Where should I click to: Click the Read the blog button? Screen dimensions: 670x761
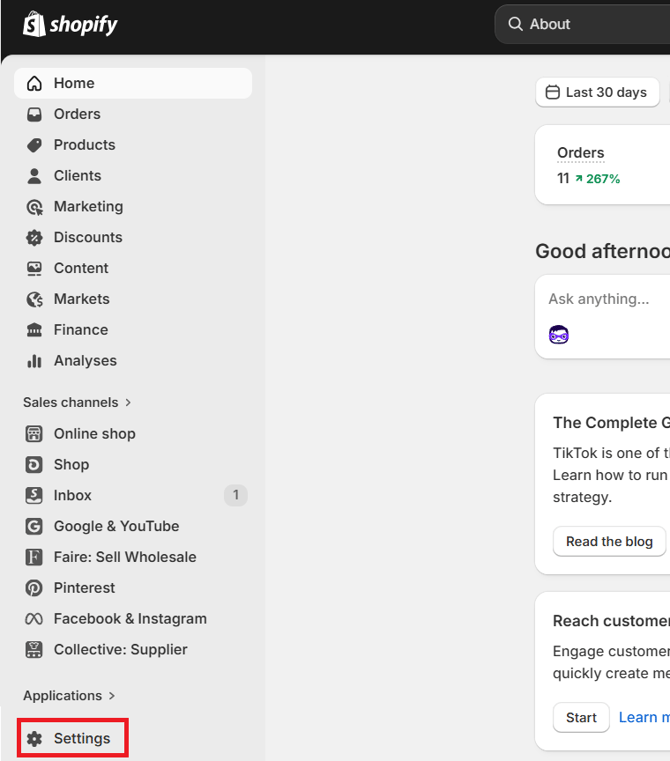609,541
